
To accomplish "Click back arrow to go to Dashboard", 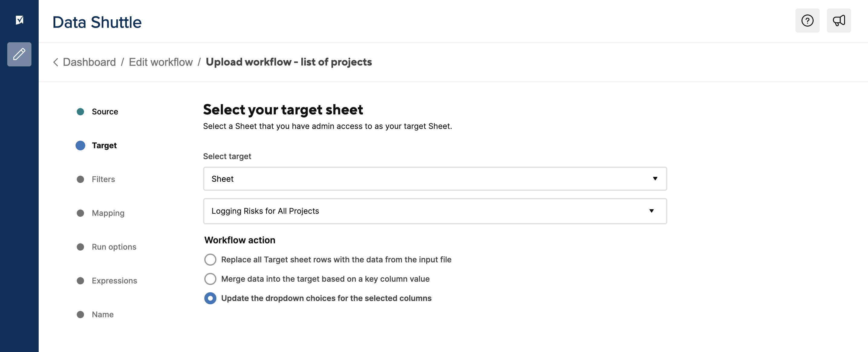I will tap(55, 62).
